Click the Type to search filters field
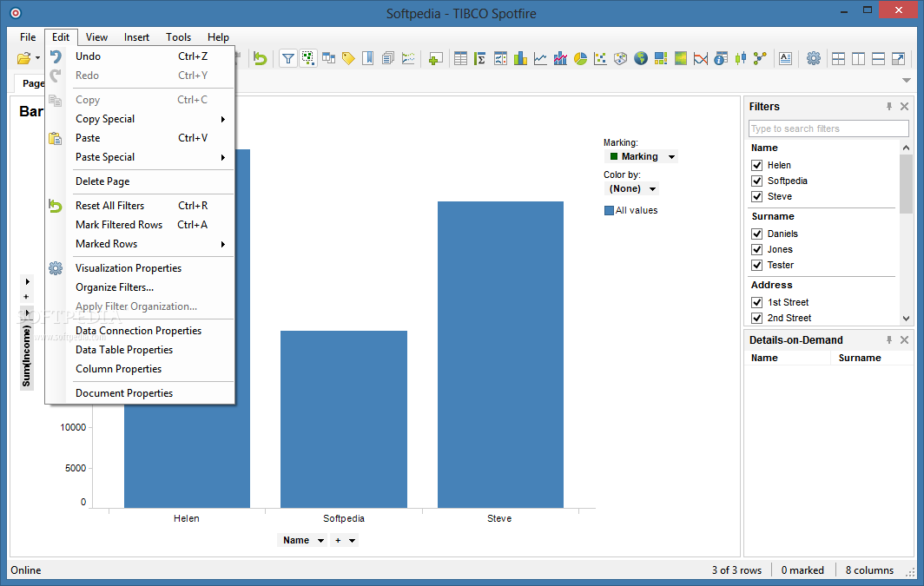The width and height of the screenshot is (924, 586). click(828, 128)
